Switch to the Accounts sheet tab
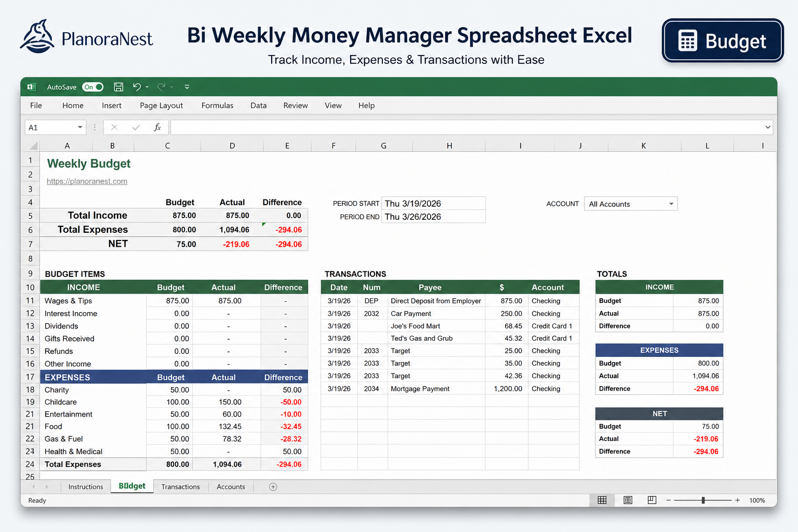 coord(231,487)
